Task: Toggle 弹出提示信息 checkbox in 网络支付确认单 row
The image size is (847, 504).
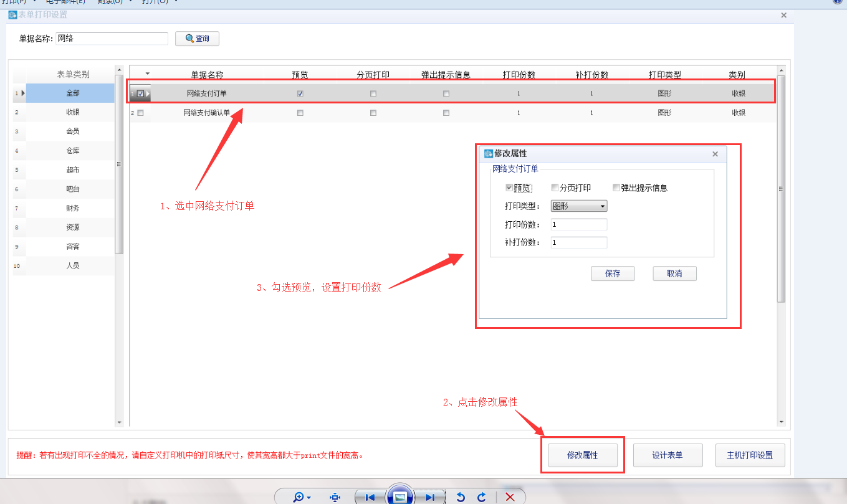Action: tap(446, 113)
